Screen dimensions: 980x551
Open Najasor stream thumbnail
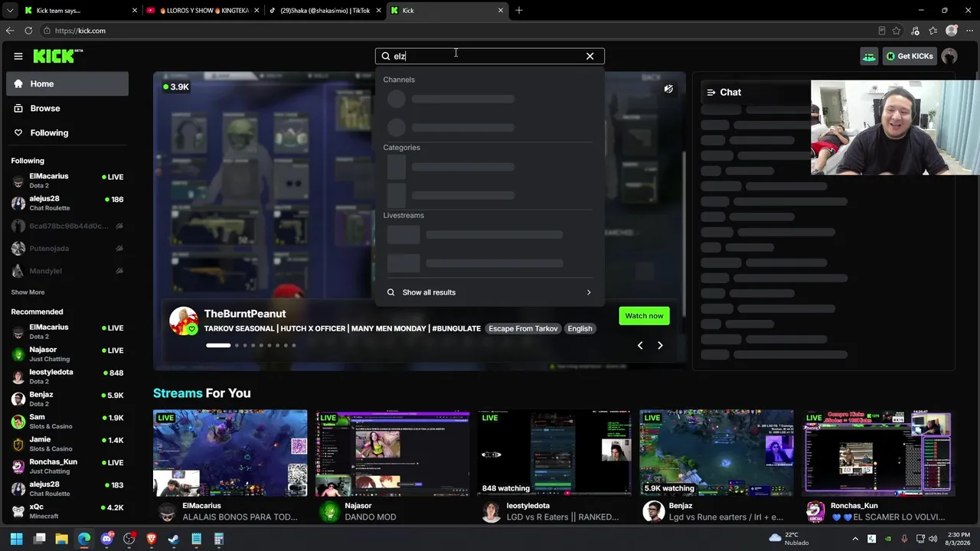point(393,453)
